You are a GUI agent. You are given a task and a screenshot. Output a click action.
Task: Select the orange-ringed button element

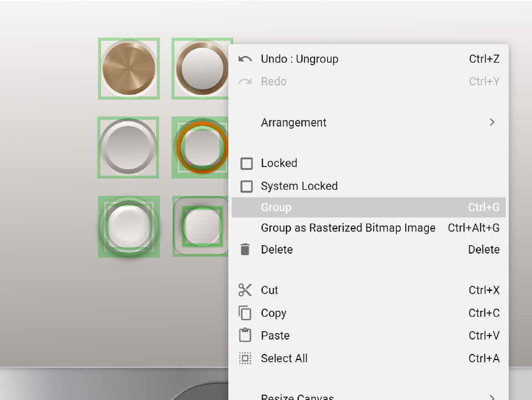coord(202,148)
